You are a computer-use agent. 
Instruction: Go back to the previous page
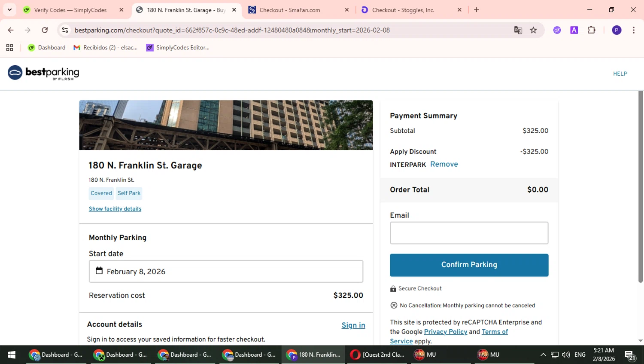click(x=11, y=30)
